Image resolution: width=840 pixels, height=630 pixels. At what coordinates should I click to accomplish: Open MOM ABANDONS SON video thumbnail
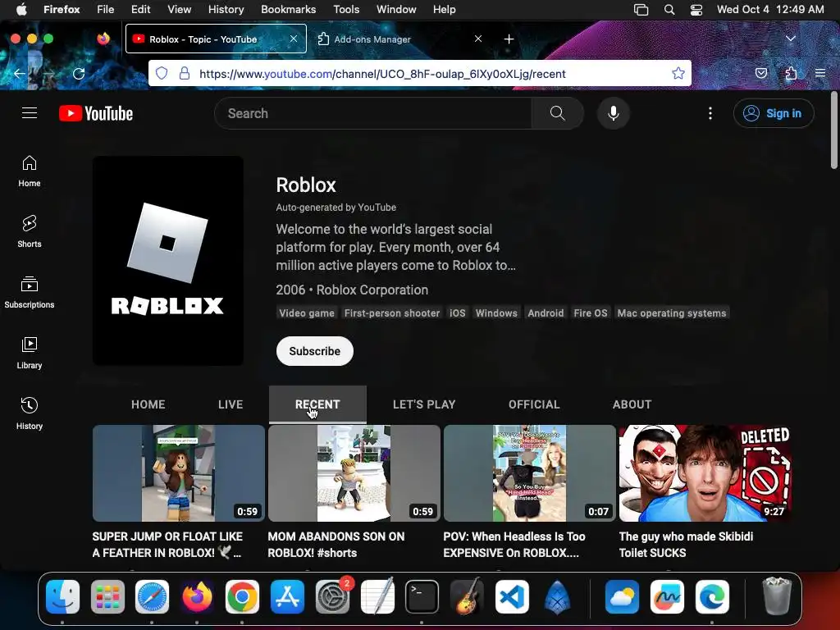coord(354,473)
